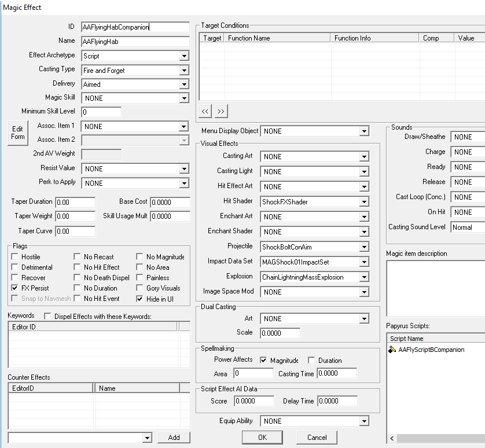
Task: Open the Enchant Shader dropdown
Action: (364, 232)
